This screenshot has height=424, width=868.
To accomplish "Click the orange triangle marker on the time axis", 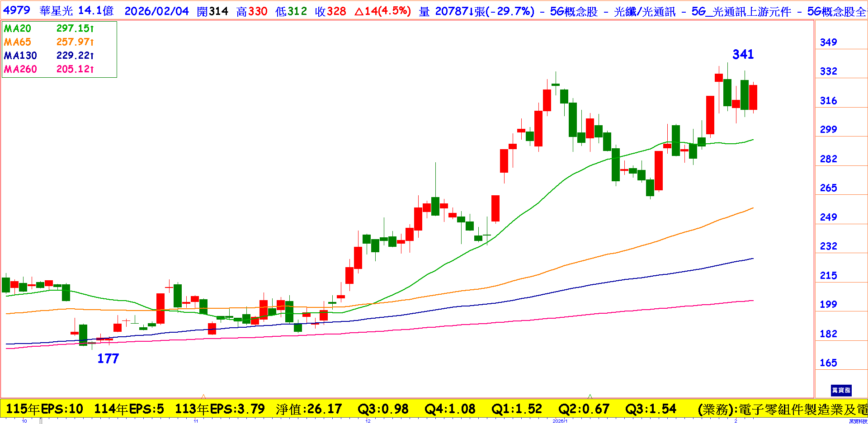I will click(x=203, y=396).
